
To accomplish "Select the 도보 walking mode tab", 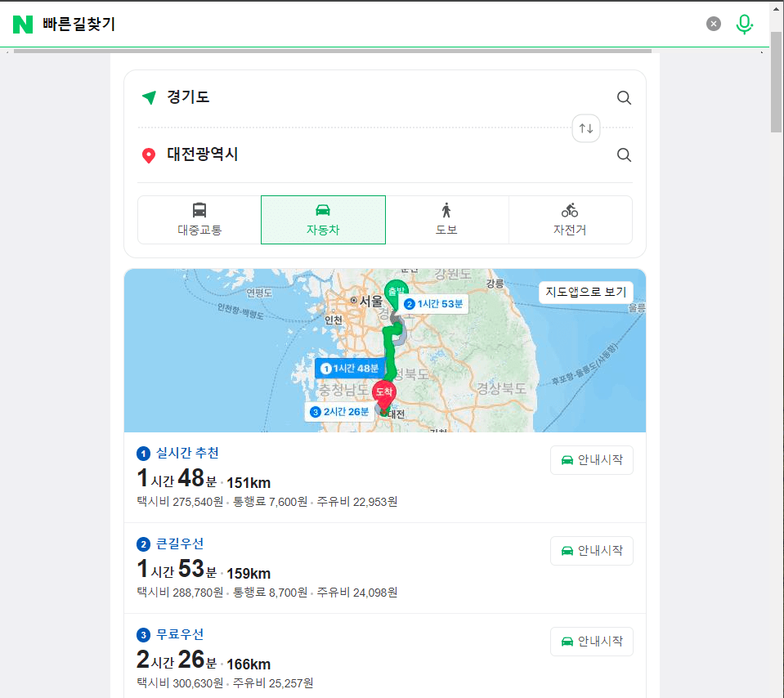I will (x=446, y=220).
